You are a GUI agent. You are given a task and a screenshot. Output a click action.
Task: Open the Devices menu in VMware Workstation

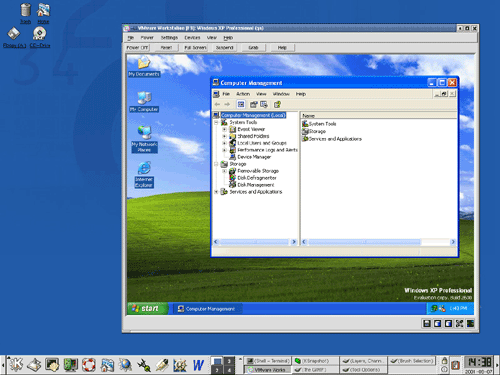click(x=192, y=38)
